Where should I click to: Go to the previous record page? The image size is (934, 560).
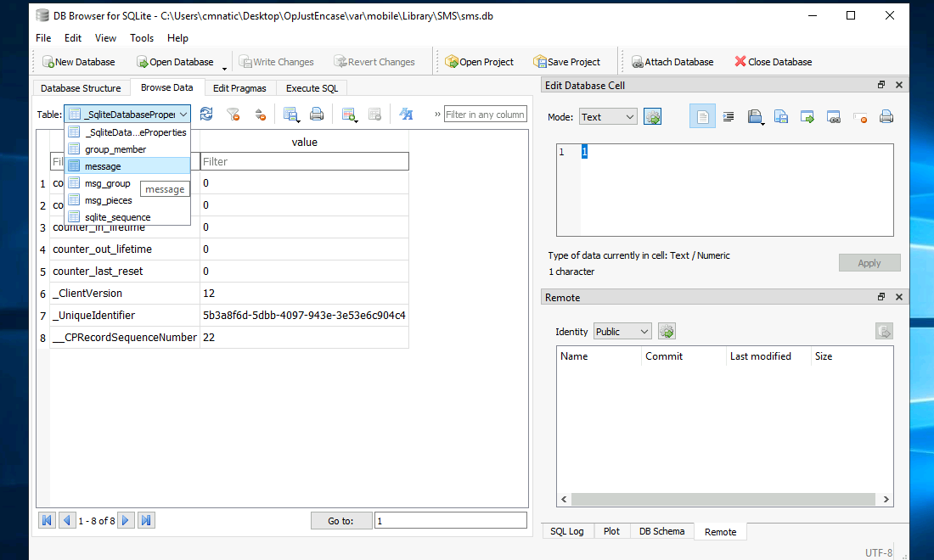tap(67, 521)
